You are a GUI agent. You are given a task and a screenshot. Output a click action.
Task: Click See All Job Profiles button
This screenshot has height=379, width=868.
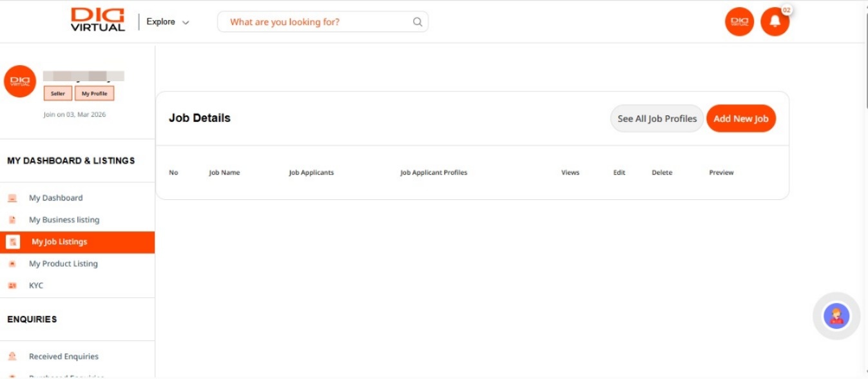pos(657,119)
